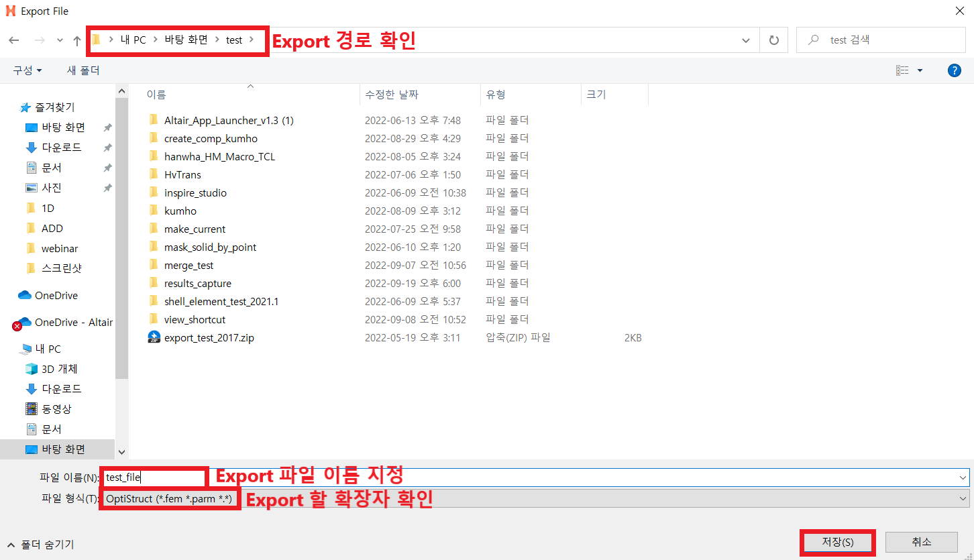Viewport: 974px width, 560px height.
Task: Click the test 검색 search box
Action: tap(881, 40)
